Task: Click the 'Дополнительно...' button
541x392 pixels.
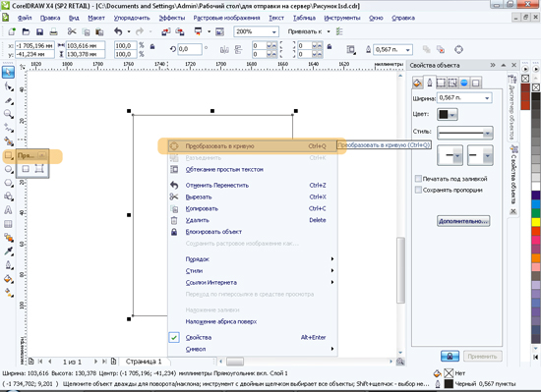Action: click(x=463, y=221)
